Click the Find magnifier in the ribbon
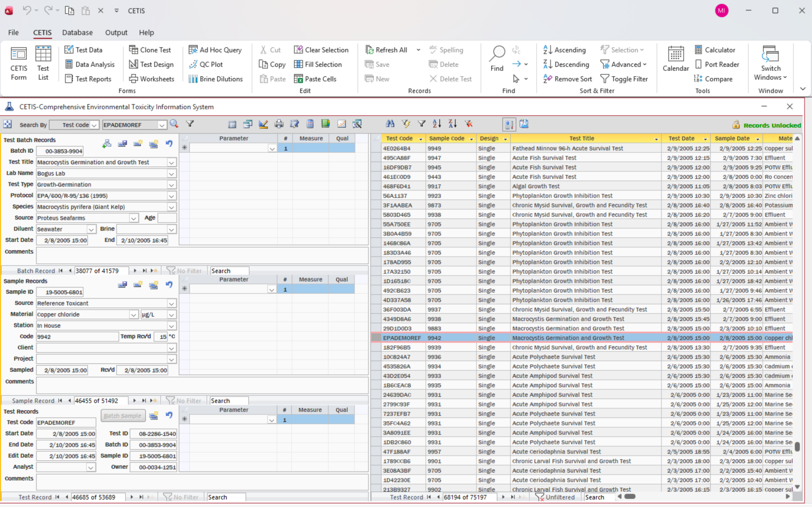The image size is (812, 507). pyautogui.click(x=497, y=59)
